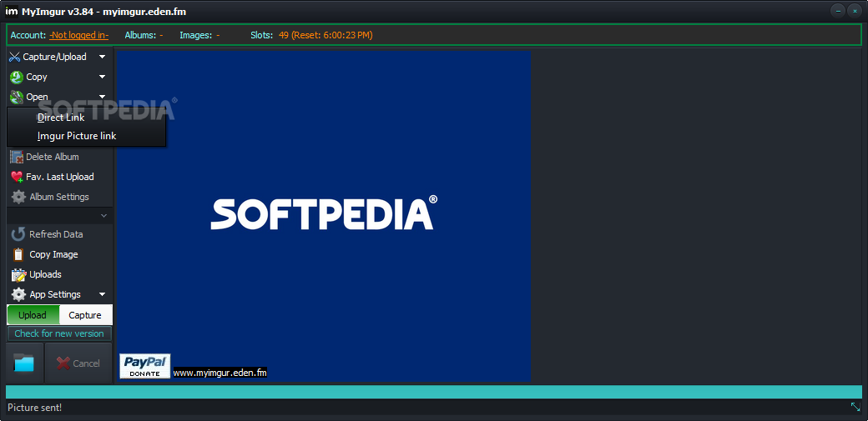The image size is (868, 421).
Task: Collapse the Open dropdown arrow
Action: point(102,97)
